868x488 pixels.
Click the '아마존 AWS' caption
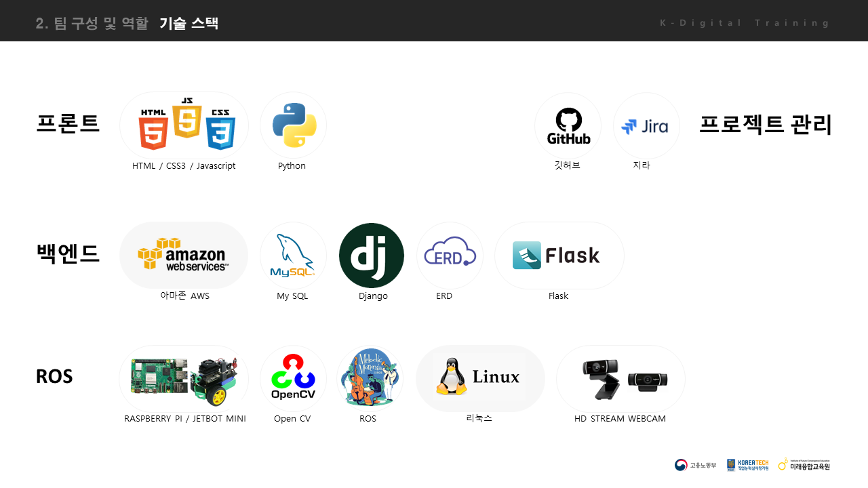185,296
